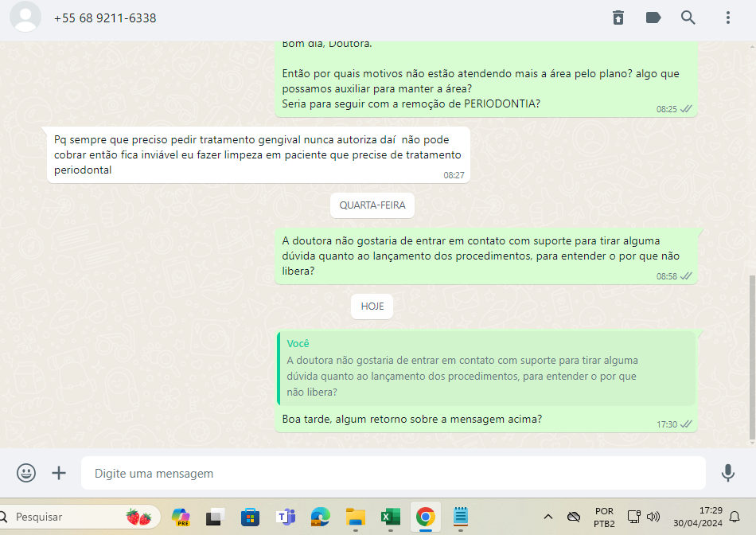The width and height of the screenshot is (756, 535).
Task: Click the scrollbar up arrow in chat
Action: click(752, 46)
